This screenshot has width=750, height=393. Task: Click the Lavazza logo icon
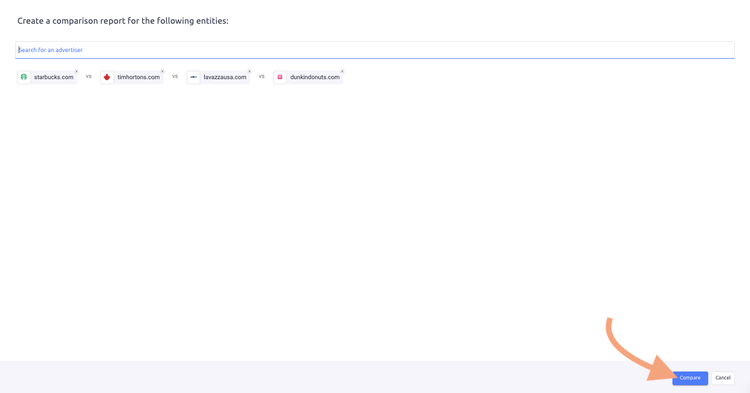(193, 77)
